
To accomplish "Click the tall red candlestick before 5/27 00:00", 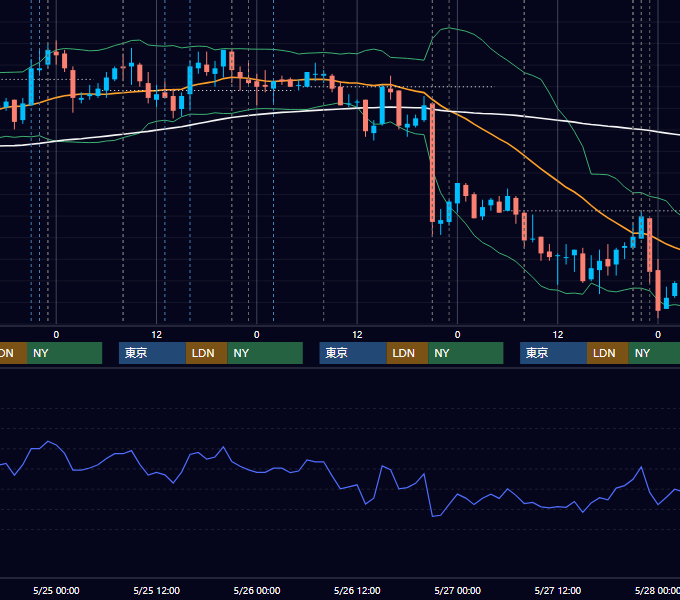I will click(432, 163).
